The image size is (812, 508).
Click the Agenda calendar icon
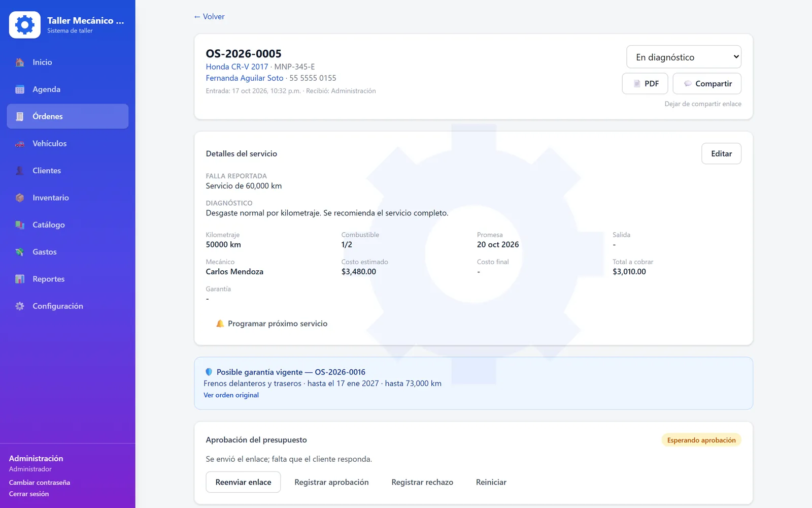pyautogui.click(x=20, y=89)
